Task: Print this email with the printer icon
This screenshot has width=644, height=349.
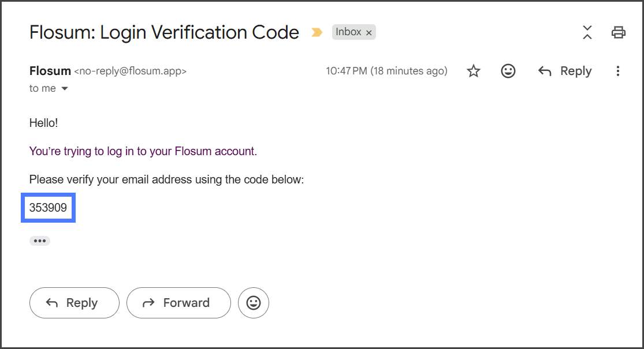Action: (x=619, y=32)
